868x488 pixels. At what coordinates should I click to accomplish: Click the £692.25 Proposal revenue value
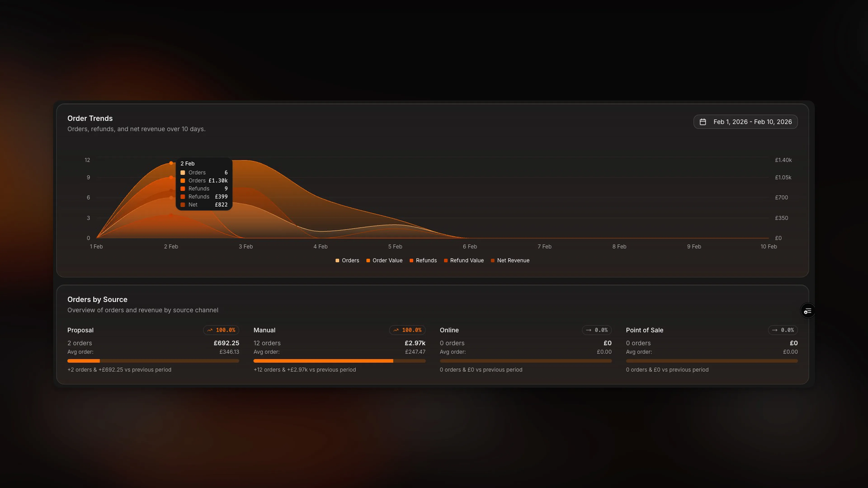click(226, 343)
